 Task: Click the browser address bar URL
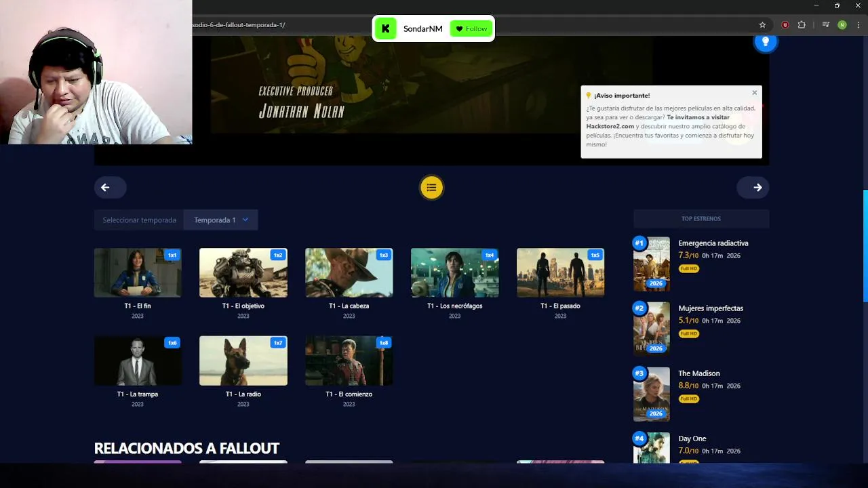pos(239,25)
